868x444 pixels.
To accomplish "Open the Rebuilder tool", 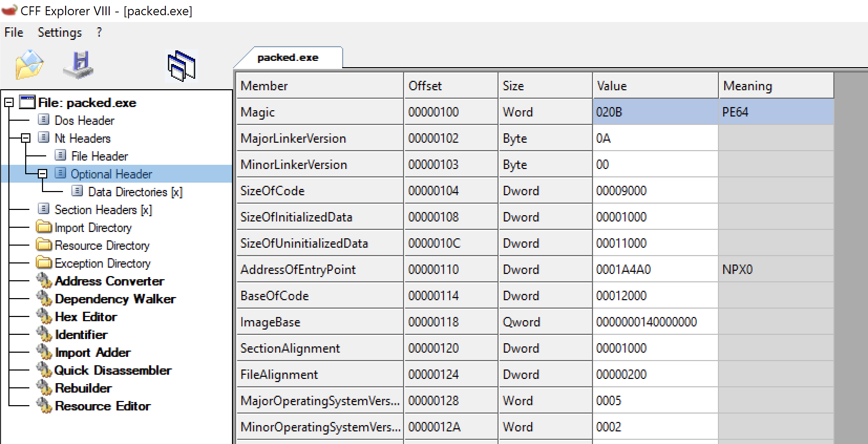I will pos(83,388).
